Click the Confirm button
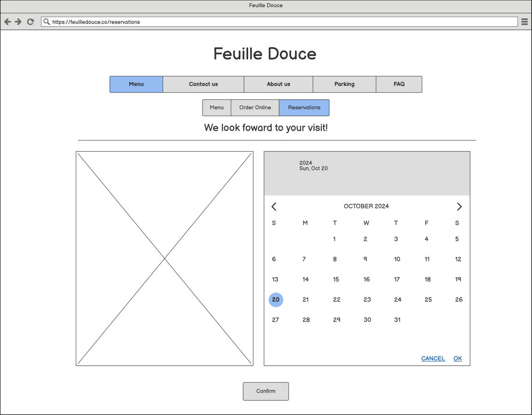Screen dimensions: 532x415 [x=266, y=391]
